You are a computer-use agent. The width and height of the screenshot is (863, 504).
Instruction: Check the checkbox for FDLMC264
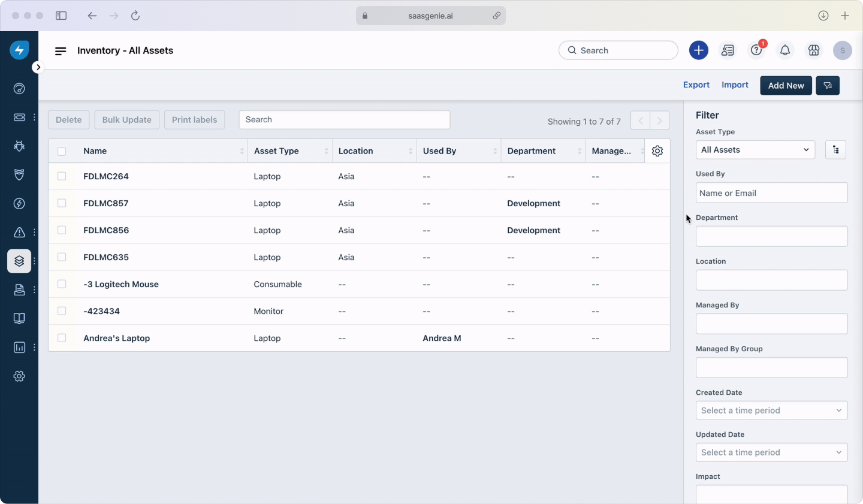(62, 176)
